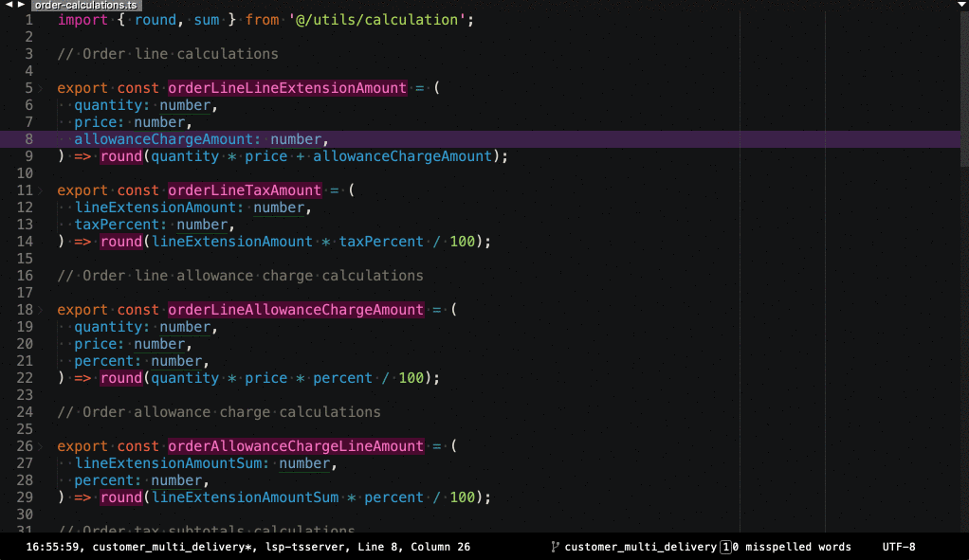Click the down-pointing triangle at top right

pyautogui.click(x=960, y=4)
